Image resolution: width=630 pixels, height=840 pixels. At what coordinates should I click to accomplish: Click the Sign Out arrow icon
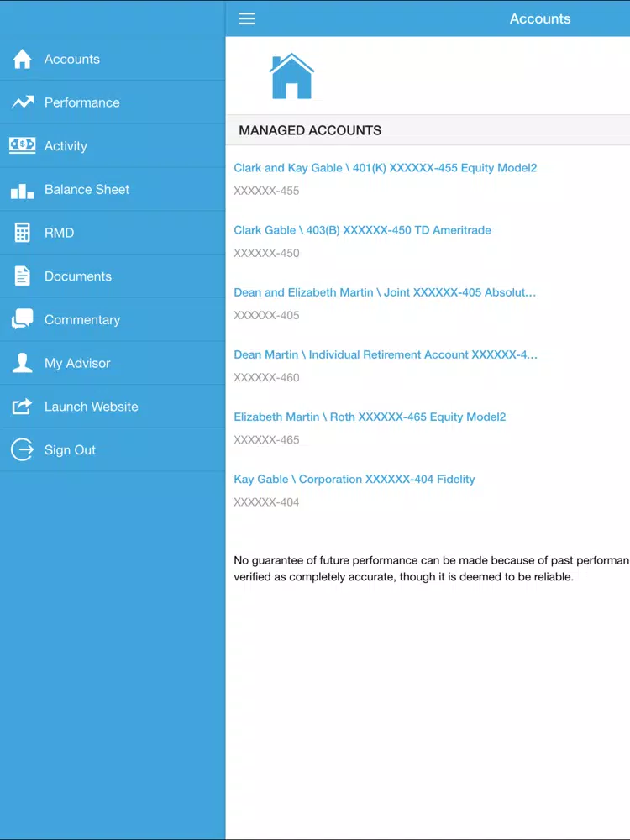(22, 450)
